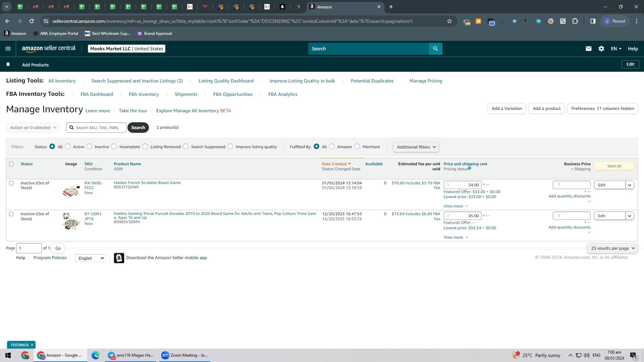644x362 pixels.
Task: Open the mail messages icon
Action: pyautogui.click(x=588, y=49)
